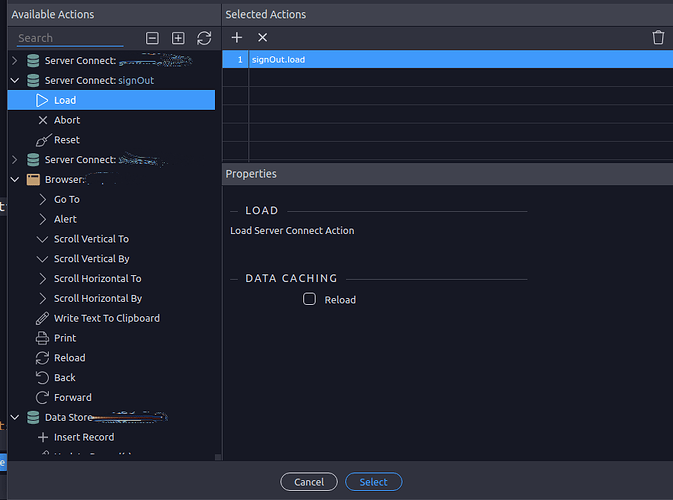
Task: Expand the first Server Connect node
Action: [x=15, y=61]
